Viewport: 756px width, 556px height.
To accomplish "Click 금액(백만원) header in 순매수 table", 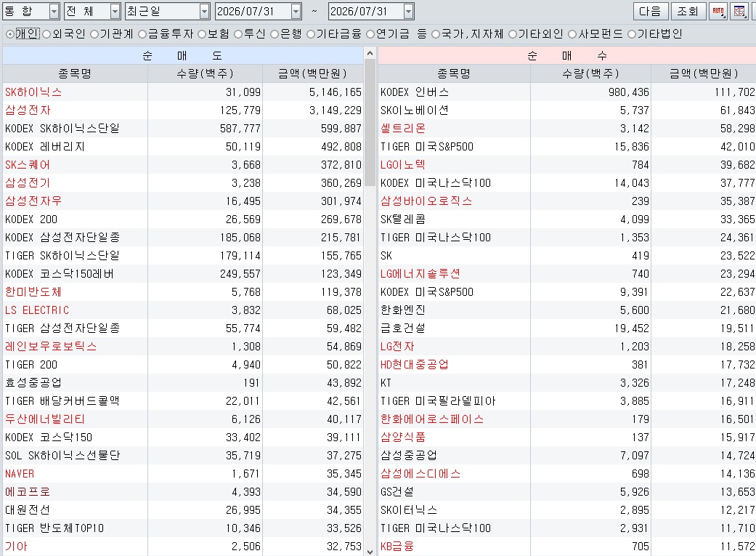I will 704,73.
